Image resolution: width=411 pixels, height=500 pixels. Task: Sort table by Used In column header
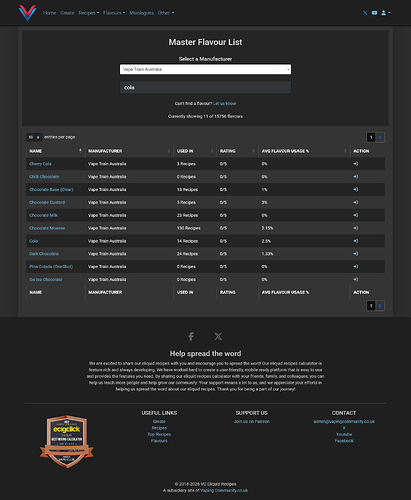pos(195,151)
